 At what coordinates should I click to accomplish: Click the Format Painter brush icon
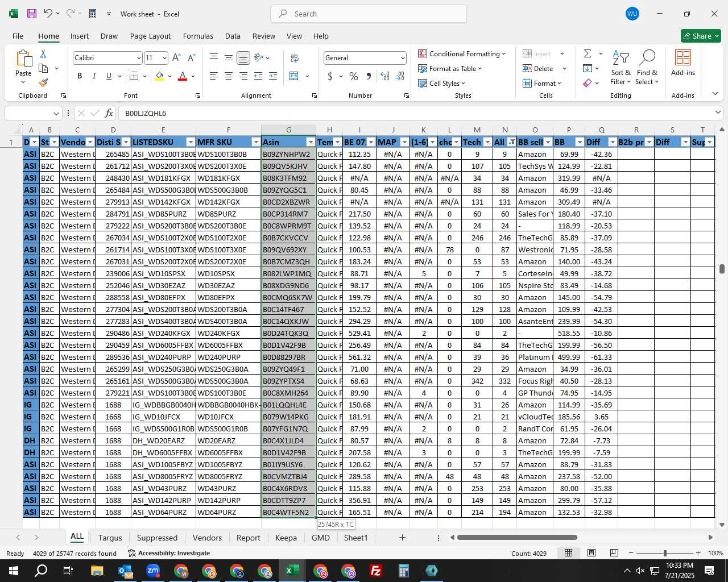click(43, 82)
